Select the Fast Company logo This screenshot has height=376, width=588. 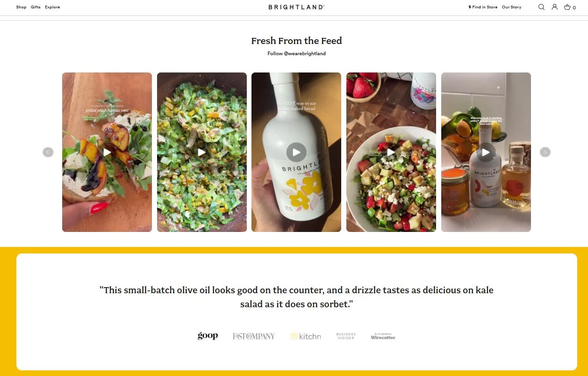[254, 336]
